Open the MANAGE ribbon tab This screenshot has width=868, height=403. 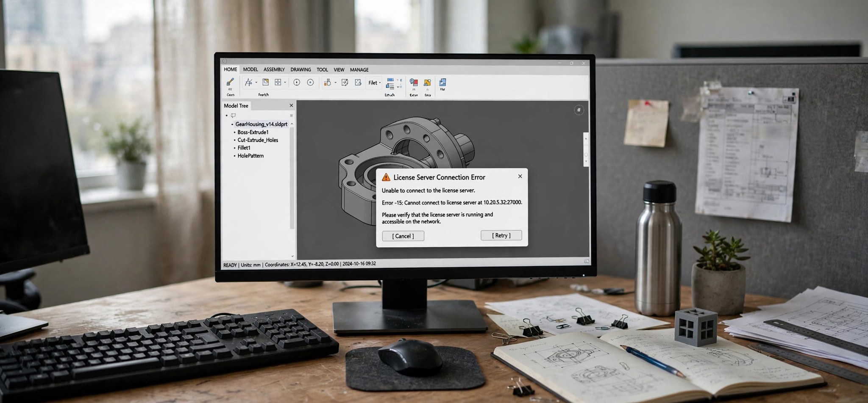[359, 69]
